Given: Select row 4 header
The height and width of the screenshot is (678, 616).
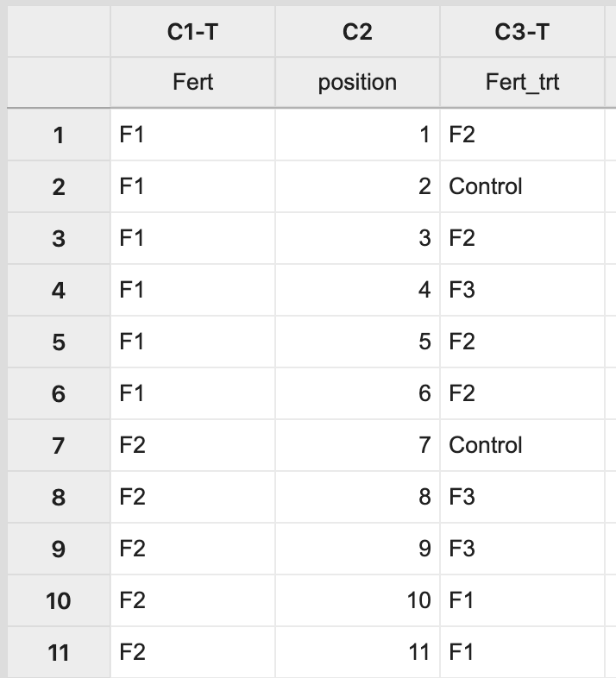Looking at the screenshot, I should coord(58,290).
